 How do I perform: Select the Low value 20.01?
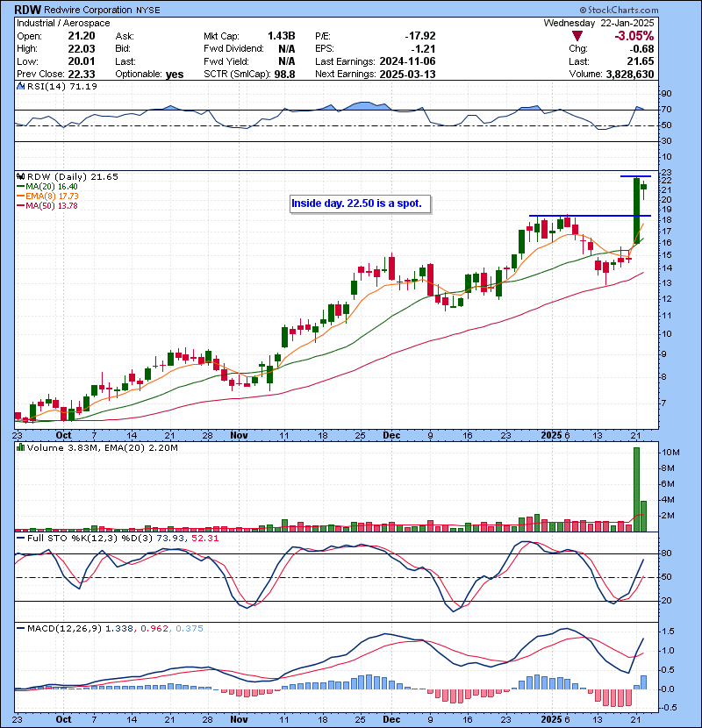point(82,61)
